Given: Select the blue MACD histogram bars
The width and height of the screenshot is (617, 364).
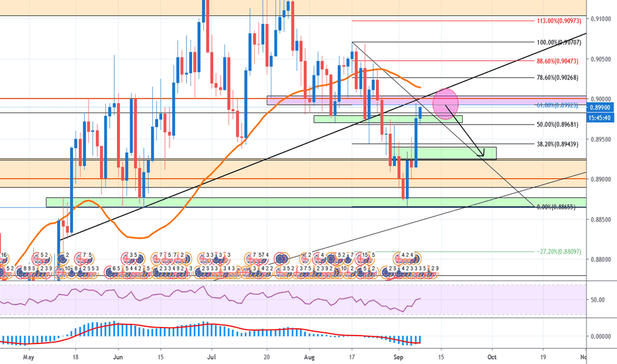Looking at the screenshot, I should 211,334.
